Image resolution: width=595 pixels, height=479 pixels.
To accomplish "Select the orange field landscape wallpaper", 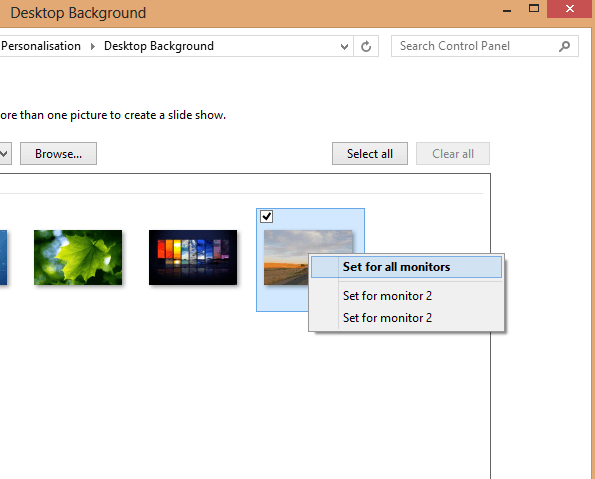I will click(x=286, y=257).
